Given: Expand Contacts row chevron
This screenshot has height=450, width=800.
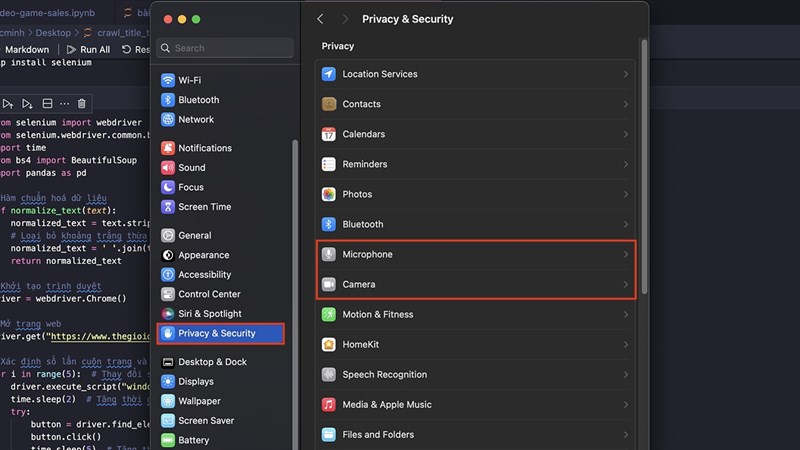Looking at the screenshot, I should point(626,104).
